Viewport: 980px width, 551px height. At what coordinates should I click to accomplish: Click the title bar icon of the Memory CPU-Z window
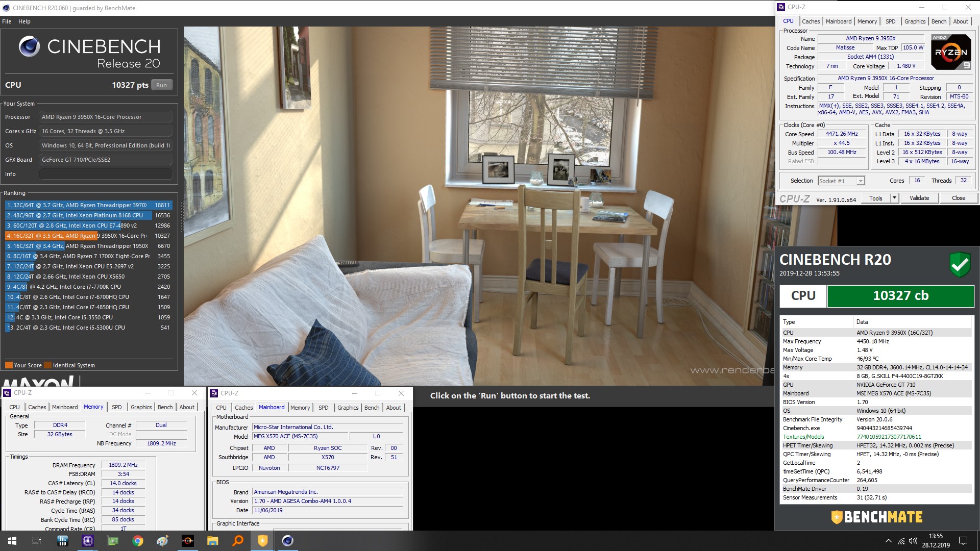click(x=7, y=393)
